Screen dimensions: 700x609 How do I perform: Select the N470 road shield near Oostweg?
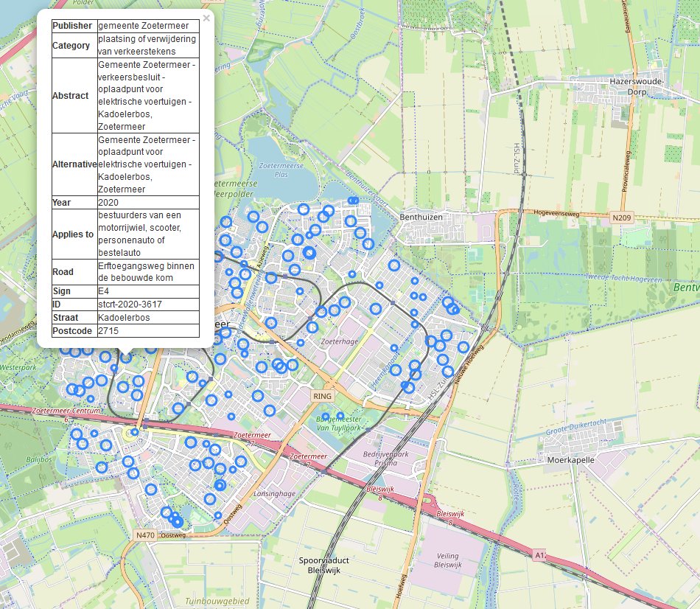(145, 535)
